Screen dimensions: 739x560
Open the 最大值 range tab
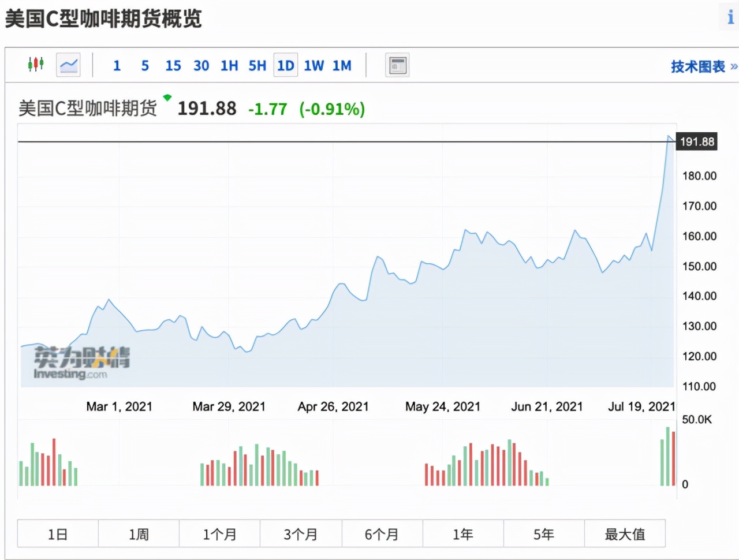[x=625, y=533]
